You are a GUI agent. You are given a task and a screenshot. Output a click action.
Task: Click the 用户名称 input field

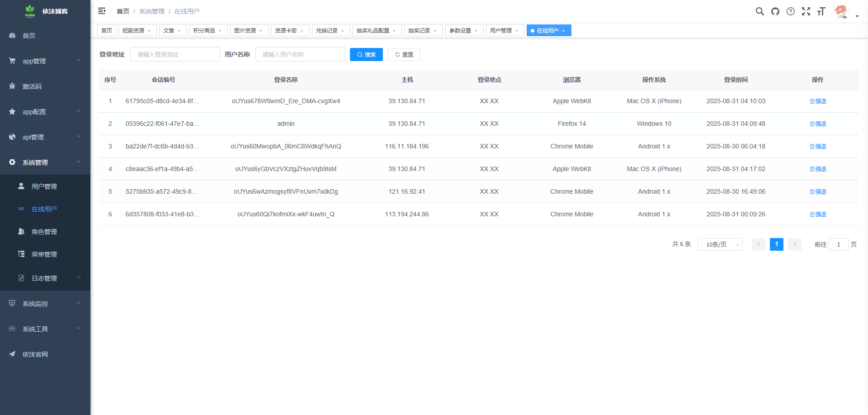click(x=300, y=55)
